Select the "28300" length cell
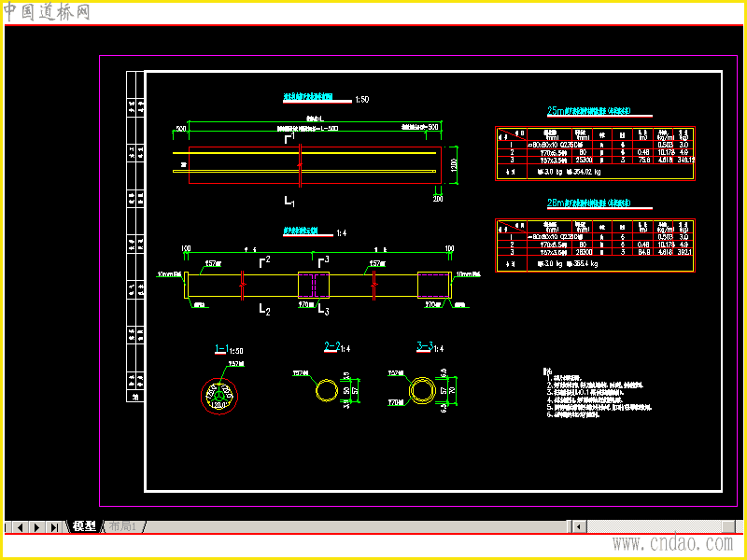 583,252
